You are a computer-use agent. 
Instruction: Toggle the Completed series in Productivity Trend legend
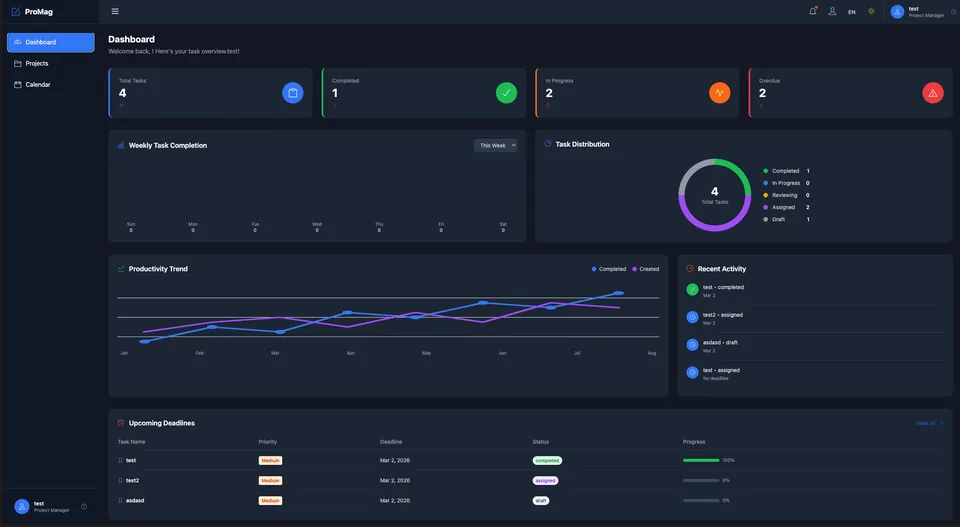[x=609, y=269]
